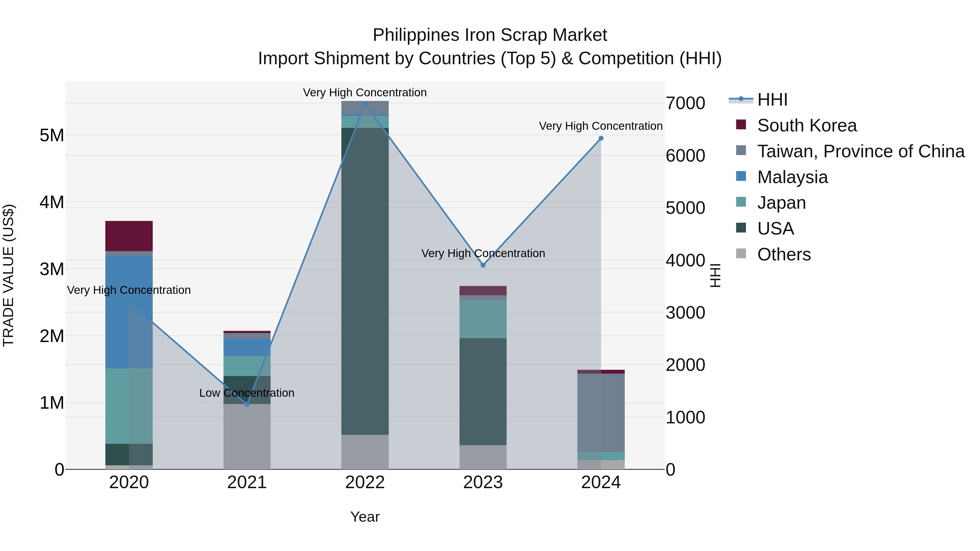Click the 2000 right-axis tick label
The width and height of the screenshot is (980, 551).
tap(685, 365)
